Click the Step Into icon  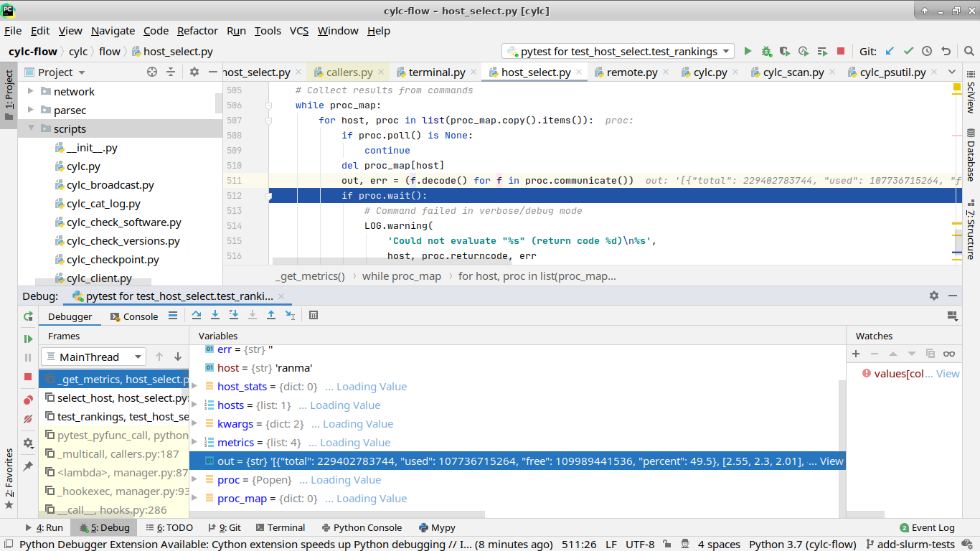[x=215, y=315]
